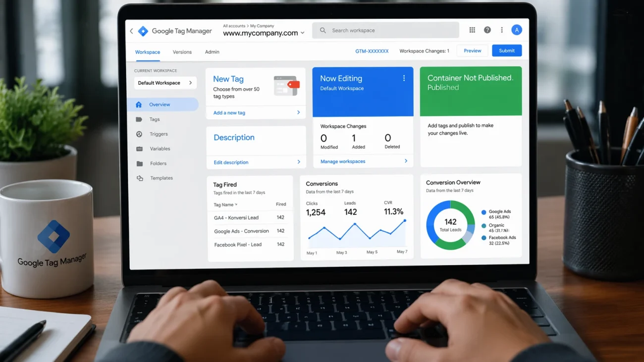Click the Facebook Ads legend dot
The image size is (644, 362).
[484, 238]
